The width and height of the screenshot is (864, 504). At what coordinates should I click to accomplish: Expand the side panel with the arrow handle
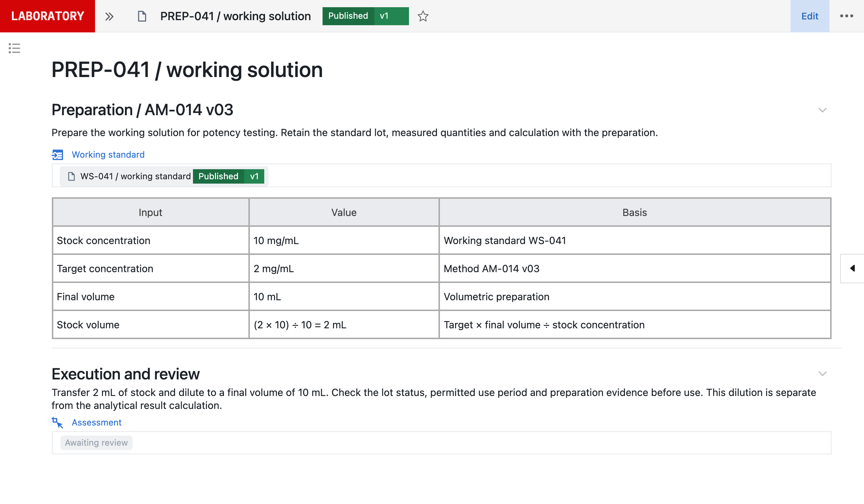[852, 269]
